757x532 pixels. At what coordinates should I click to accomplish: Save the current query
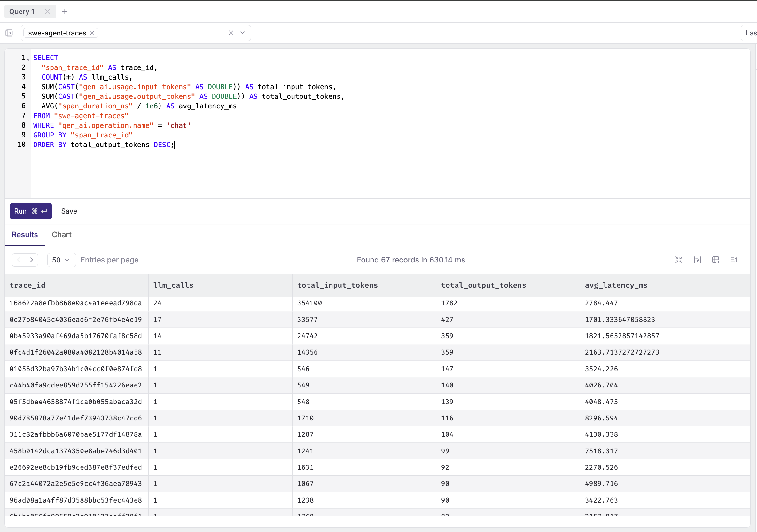point(69,211)
